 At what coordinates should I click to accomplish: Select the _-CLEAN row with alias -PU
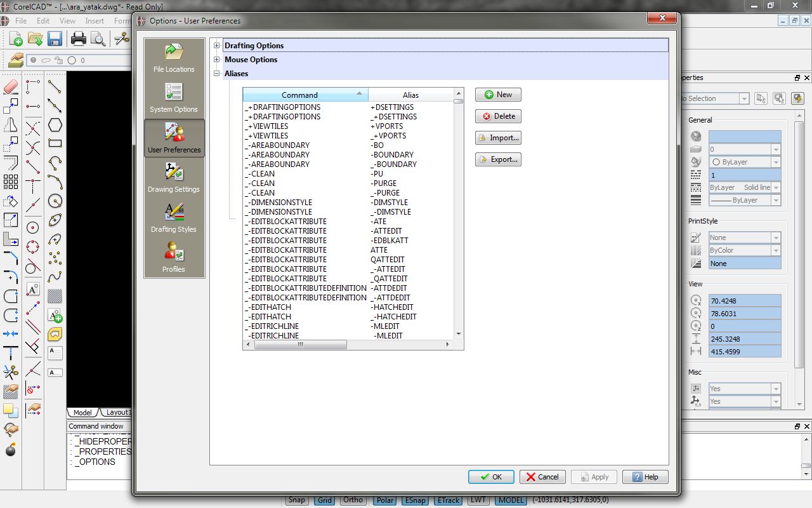click(348, 173)
